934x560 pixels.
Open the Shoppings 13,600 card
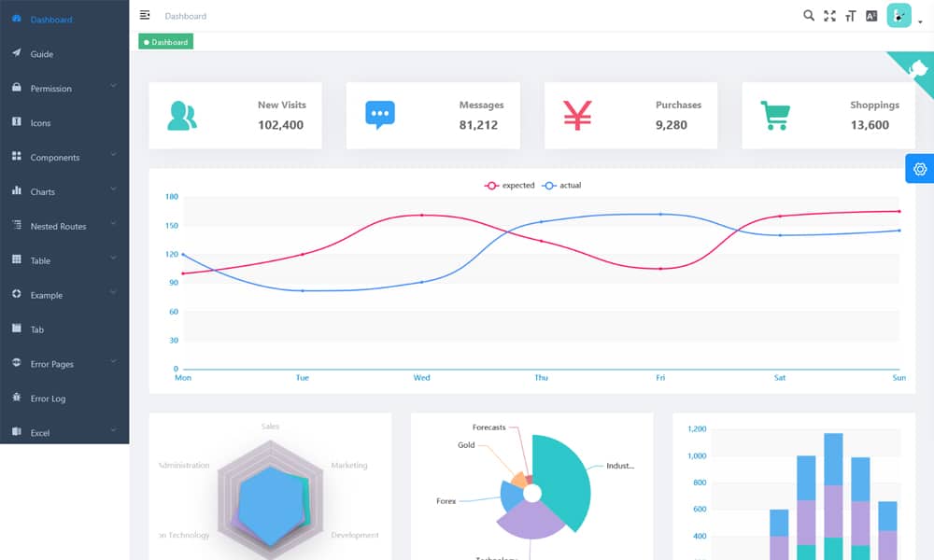point(828,116)
